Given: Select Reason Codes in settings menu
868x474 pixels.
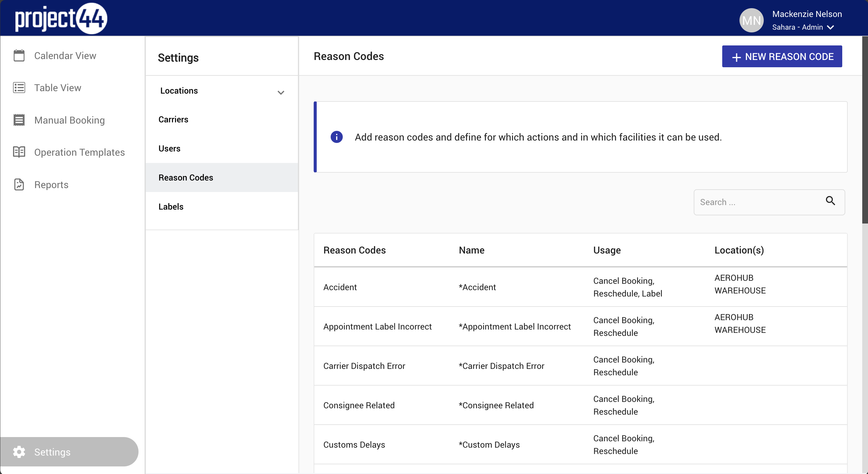Looking at the screenshot, I should point(222,177).
